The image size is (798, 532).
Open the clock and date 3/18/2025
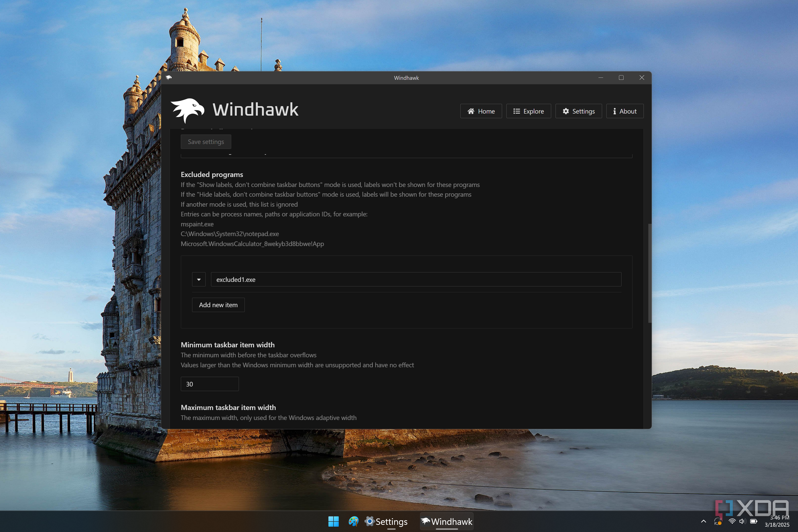[777, 521]
